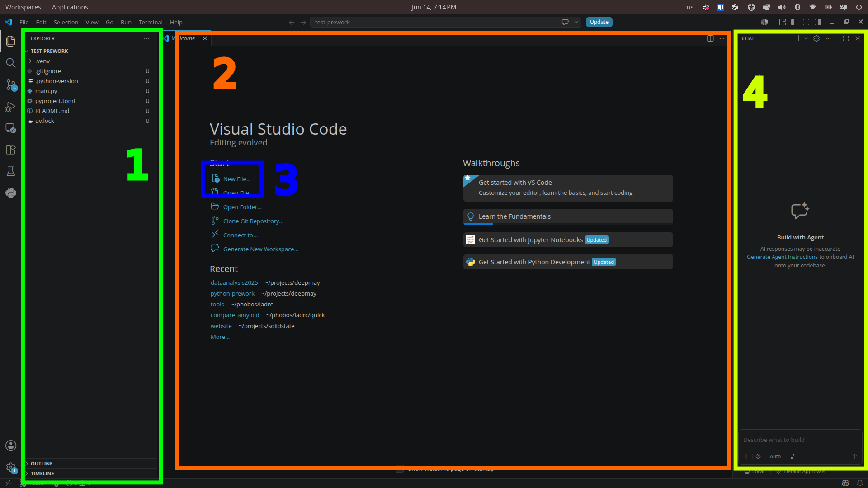868x488 pixels.
Task: Open the Python extension view
Action: [x=10, y=193]
